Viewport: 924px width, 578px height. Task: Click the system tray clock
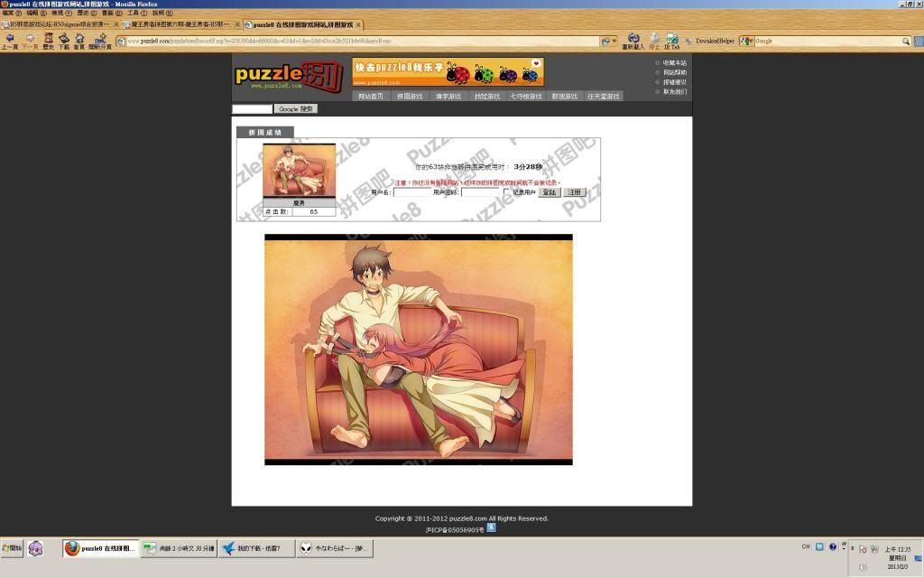coord(897,557)
